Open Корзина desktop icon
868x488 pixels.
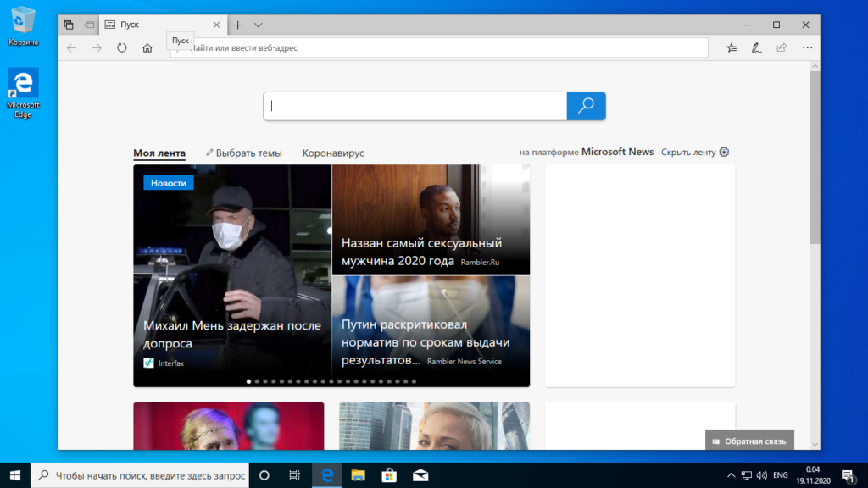(x=23, y=26)
